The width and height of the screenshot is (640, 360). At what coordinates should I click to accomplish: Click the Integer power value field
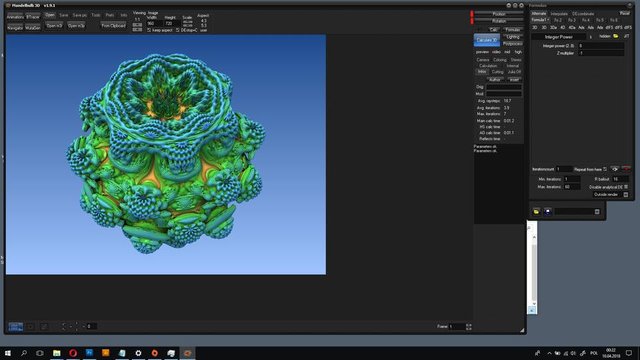(x=601, y=46)
